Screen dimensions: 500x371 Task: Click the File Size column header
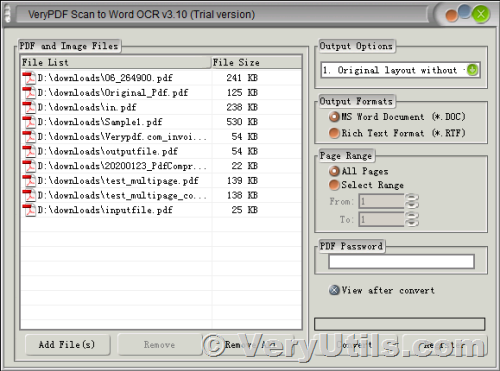[257, 62]
